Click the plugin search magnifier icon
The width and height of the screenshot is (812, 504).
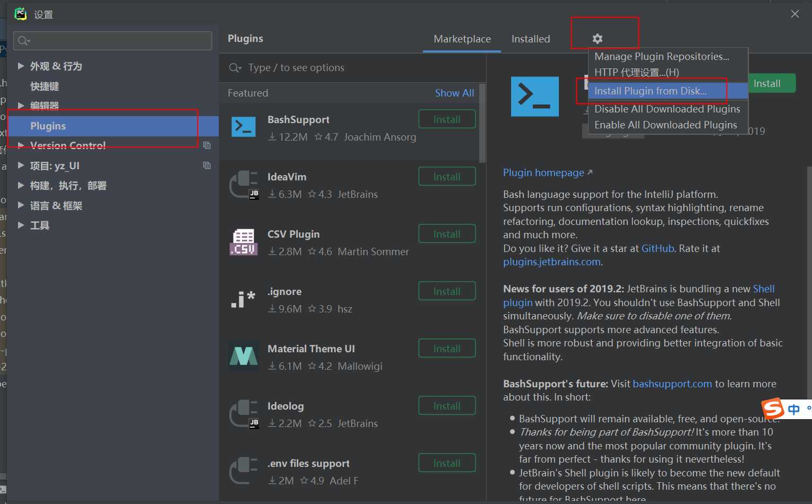[x=235, y=68]
